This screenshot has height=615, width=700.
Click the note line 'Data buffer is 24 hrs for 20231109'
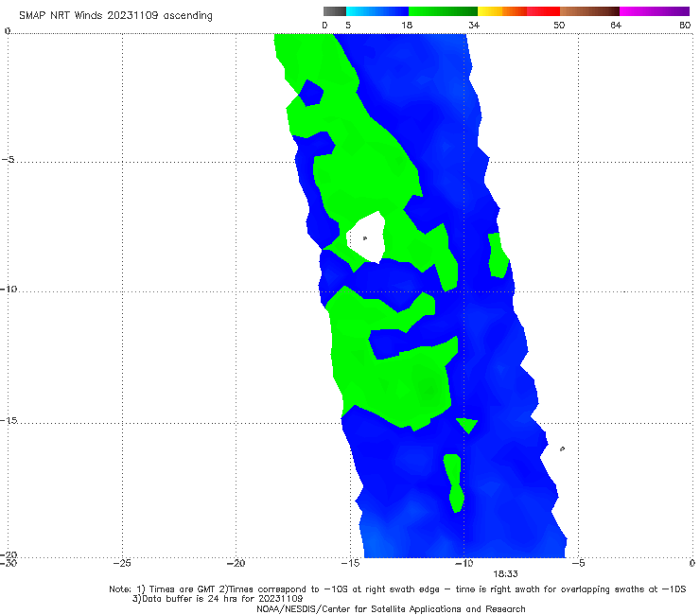tap(218, 599)
